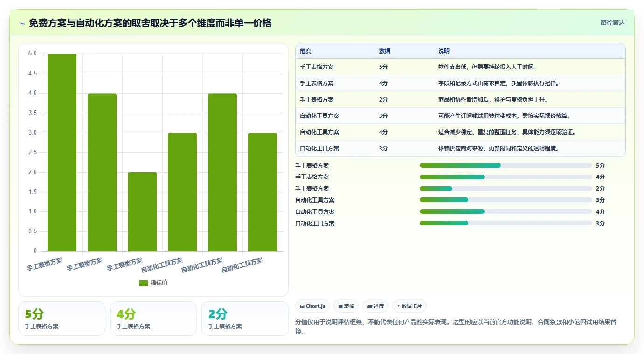Click the Chart.js chip
This screenshot has width=644, height=354.
tap(312, 306)
